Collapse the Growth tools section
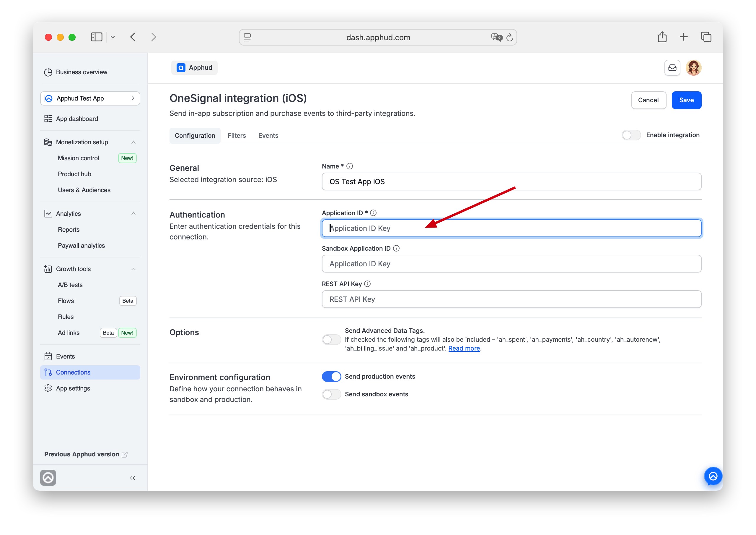Screen dimensions: 756x535 click(133, 269)
